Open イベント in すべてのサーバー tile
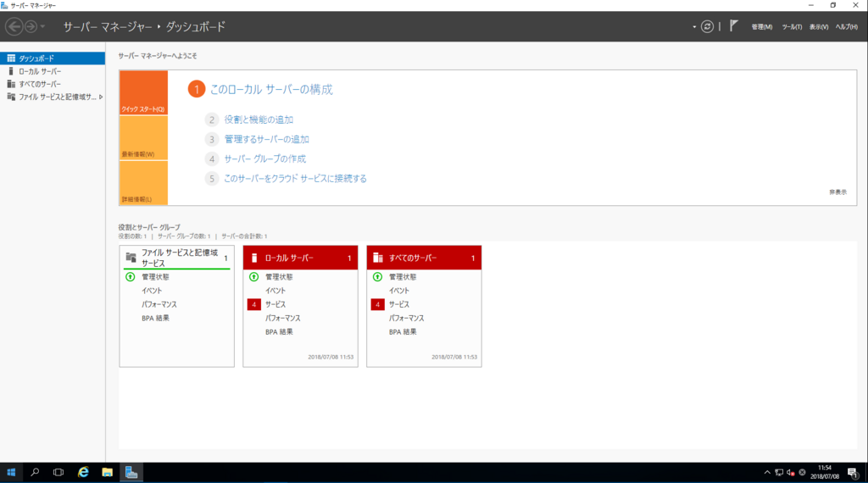The image size is (868, 483). 399,291
